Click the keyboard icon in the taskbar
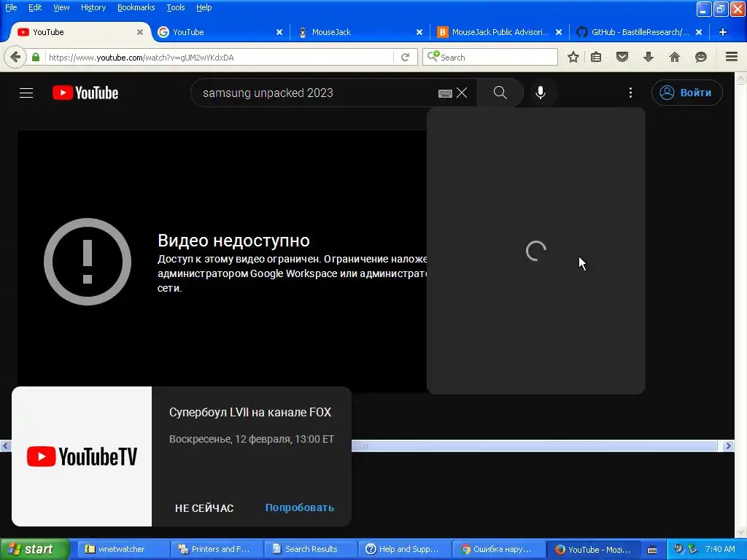The image size is (747, 560). point(652,550)
